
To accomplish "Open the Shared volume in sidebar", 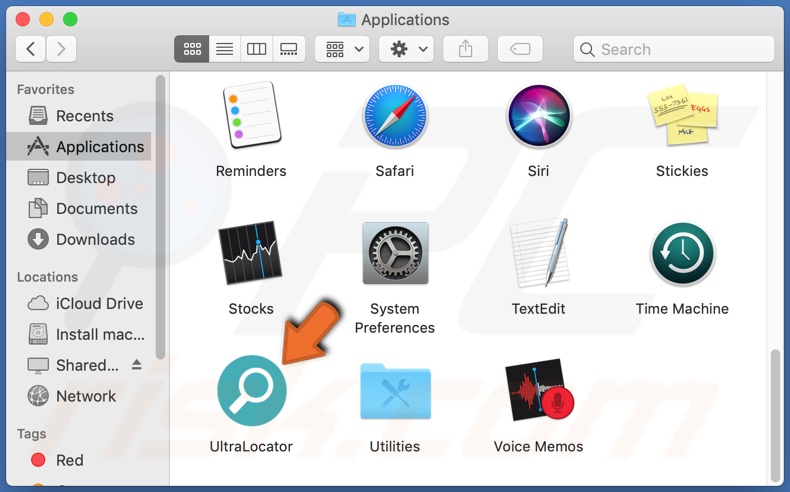I will point(73,365).
